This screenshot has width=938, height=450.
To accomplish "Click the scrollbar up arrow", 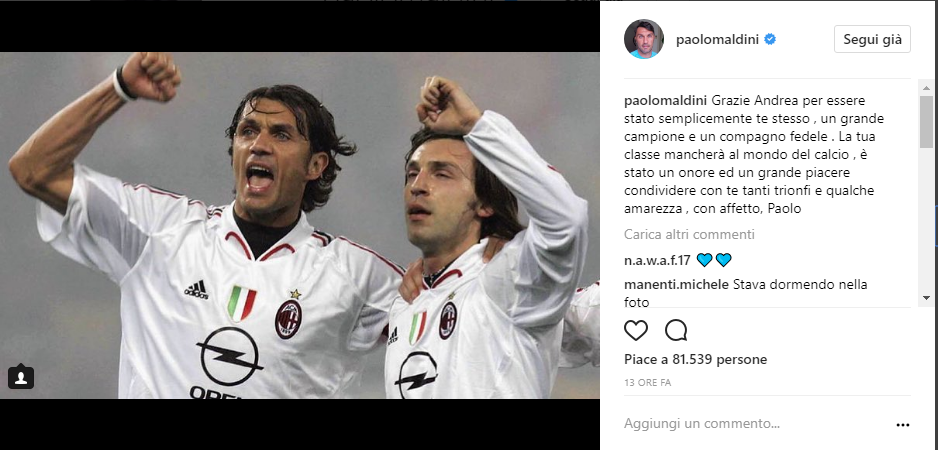I will pos(926,88).
